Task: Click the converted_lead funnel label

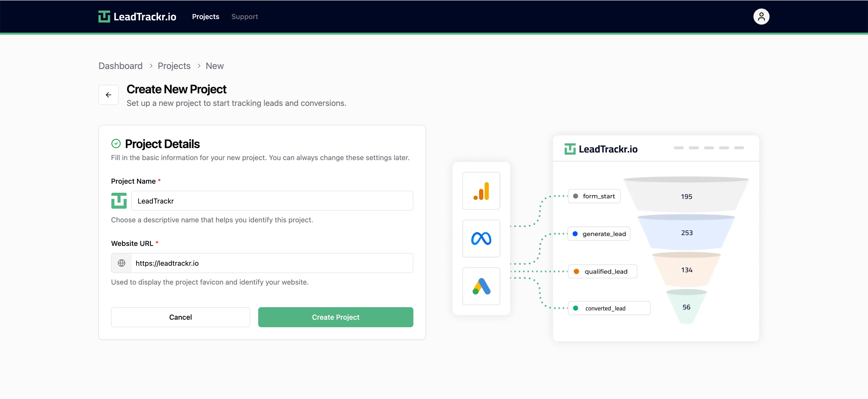Action: coord(609,308)
